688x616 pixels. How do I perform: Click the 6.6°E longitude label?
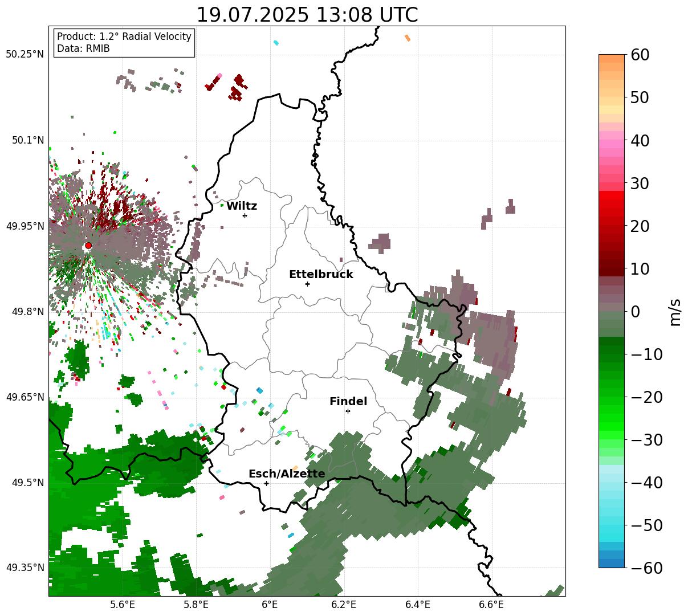click(491, 605)
